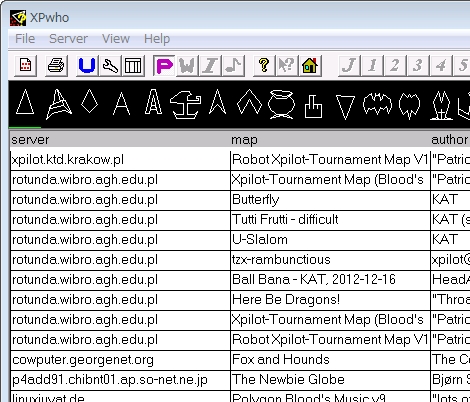Sort by the map column header
The image size is (470, 402).
(330, 140)
